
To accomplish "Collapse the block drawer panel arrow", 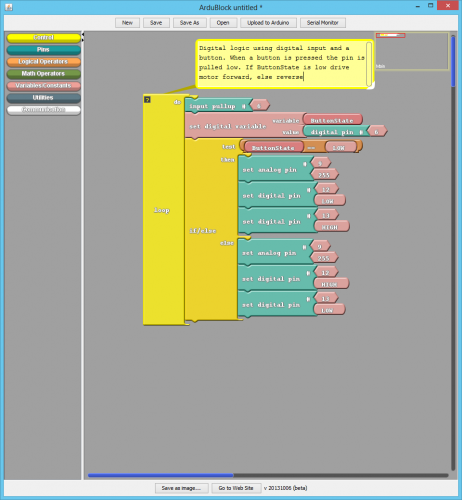I will point(83,34).
